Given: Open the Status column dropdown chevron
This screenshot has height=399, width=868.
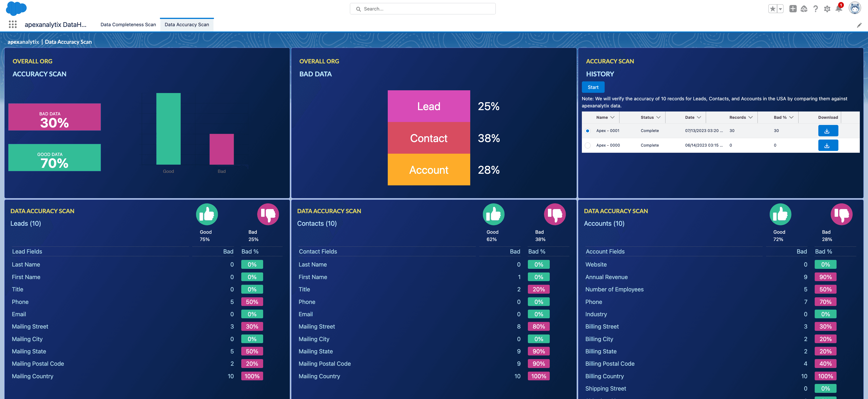Looking at the screenshot, I should [658, 117].
